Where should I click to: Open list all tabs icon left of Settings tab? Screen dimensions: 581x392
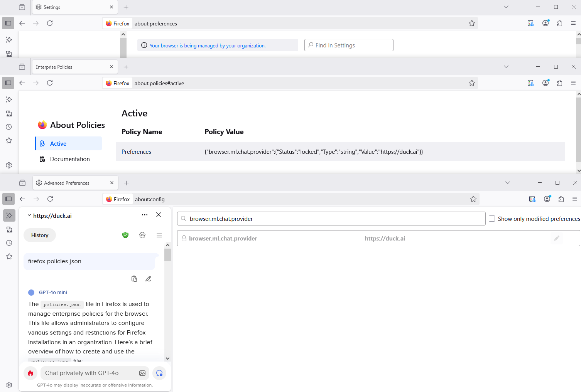click(x=22, y=7)
